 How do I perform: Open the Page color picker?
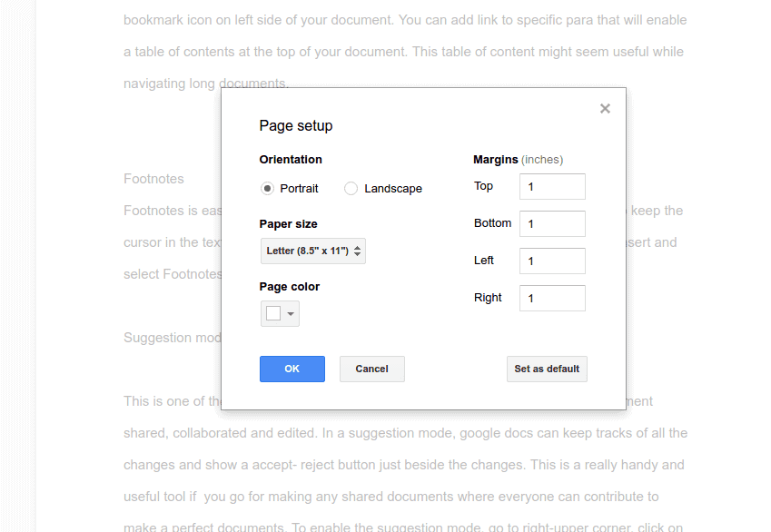[280, 314]
